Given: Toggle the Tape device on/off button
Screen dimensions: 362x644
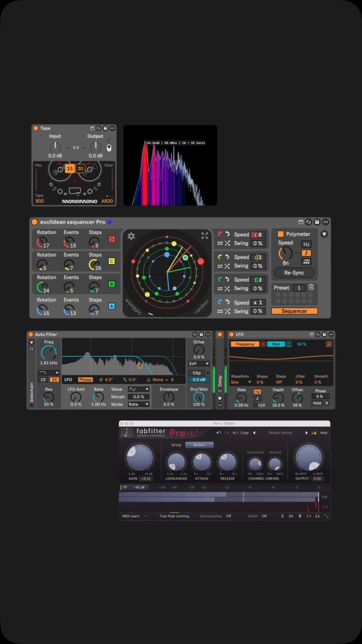Looking at the screenshot, I should click(x=36, y=128).
